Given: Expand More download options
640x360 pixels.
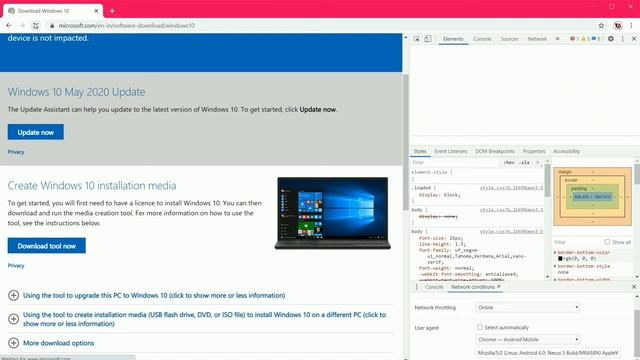Looking at the screenshot, I should [x=51, y=343].
